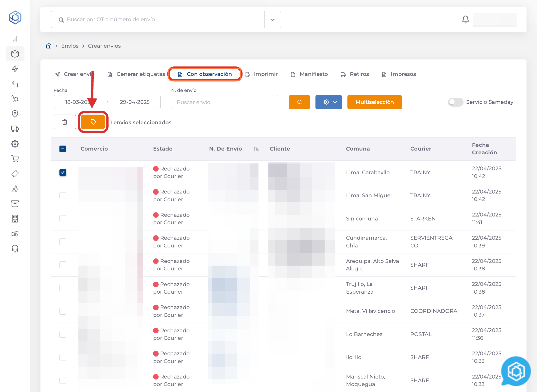Open the blue settings gear dropdown
Screen dimensions: 537x392
point(329,102)
